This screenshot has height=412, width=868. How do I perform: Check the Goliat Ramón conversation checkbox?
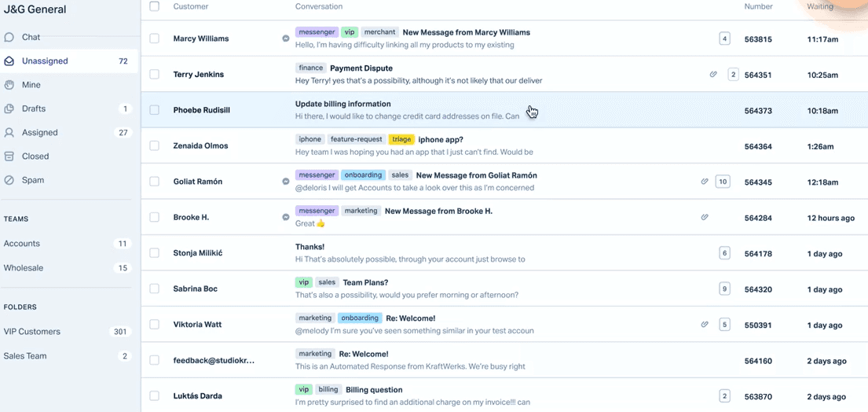tap(155, 181)
